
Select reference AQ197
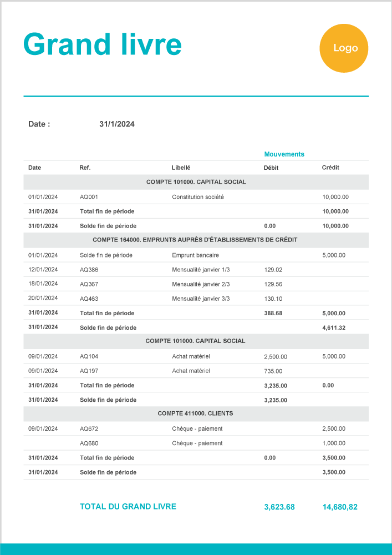click(x=89, y=371)
